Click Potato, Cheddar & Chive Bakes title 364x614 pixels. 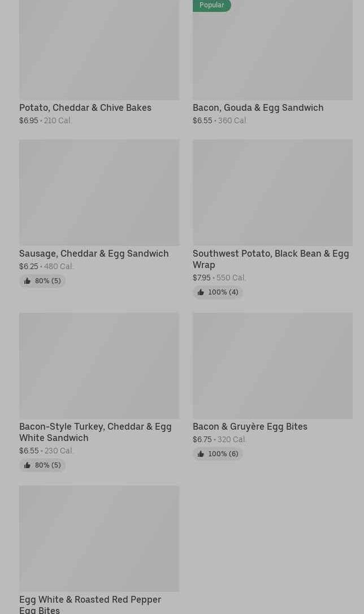coord(85,107)
